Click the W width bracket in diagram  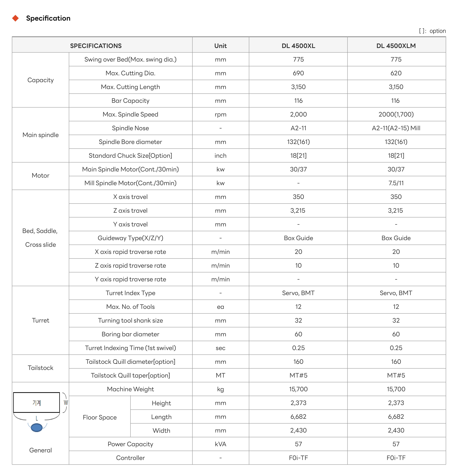pos(65,402)
